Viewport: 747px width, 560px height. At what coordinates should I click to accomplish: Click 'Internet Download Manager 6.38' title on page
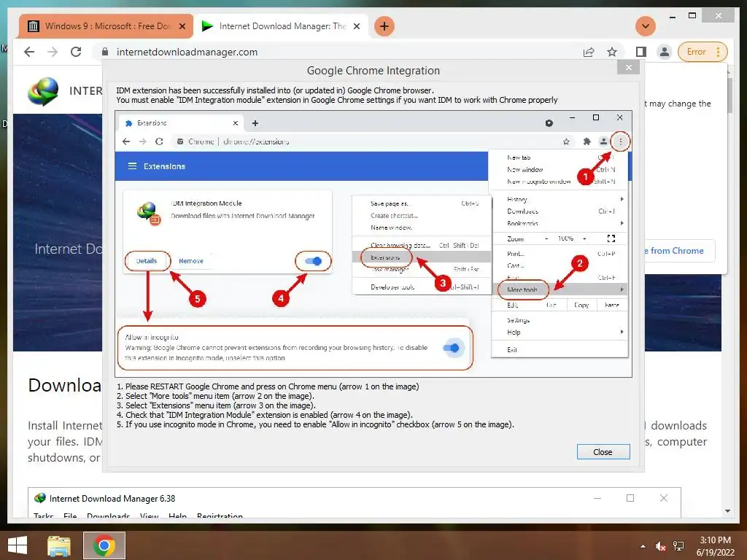pos(112,499)
